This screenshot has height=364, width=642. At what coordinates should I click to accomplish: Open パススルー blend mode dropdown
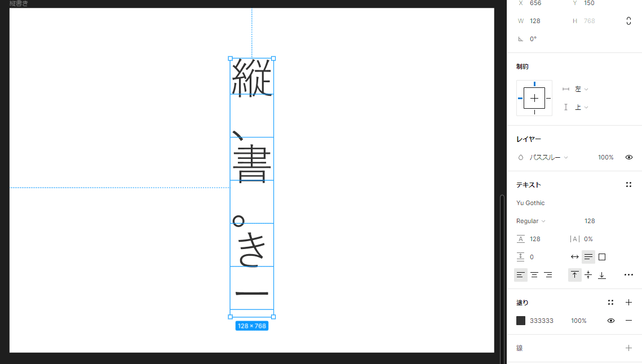click(548, 157)
